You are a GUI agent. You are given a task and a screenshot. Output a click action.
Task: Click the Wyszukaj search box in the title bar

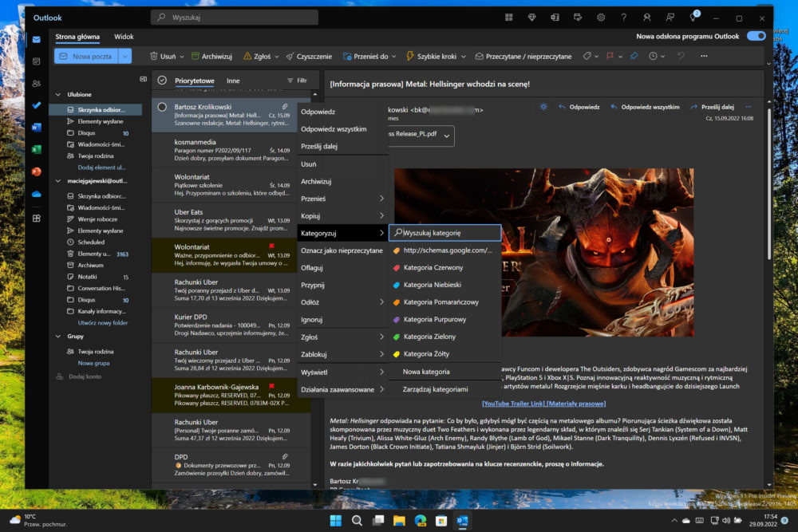(235, 18)
